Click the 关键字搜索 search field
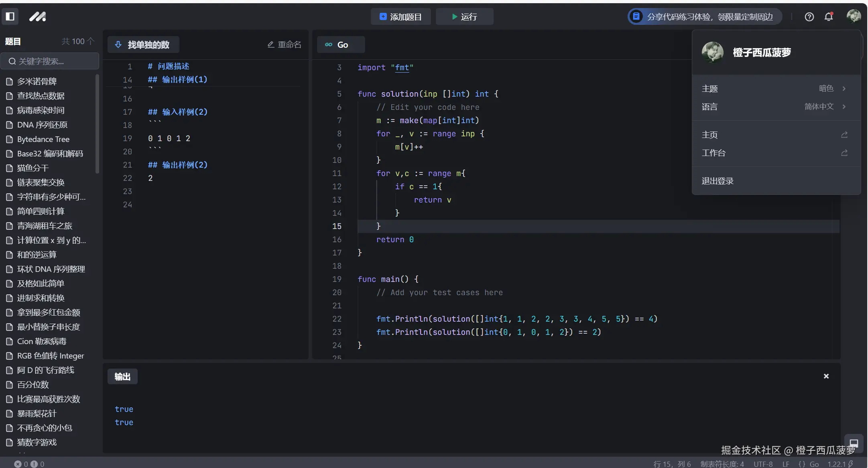 point(50,61)
